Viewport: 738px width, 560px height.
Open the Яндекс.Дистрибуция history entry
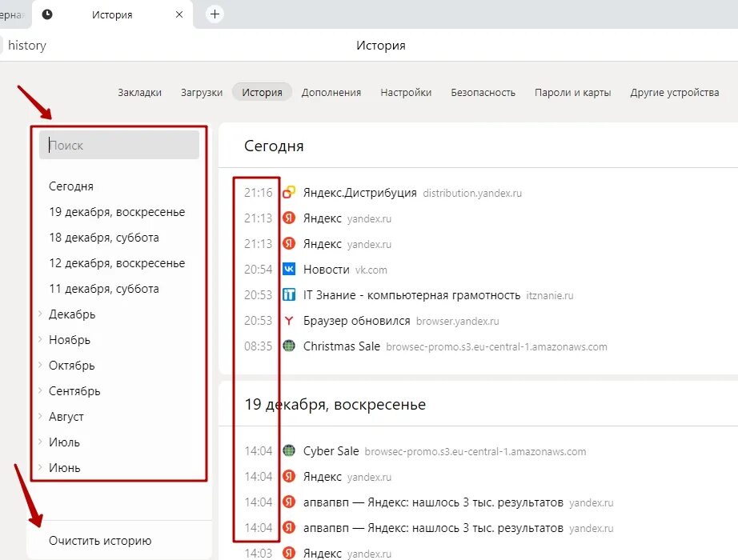(x=360, y=193)
